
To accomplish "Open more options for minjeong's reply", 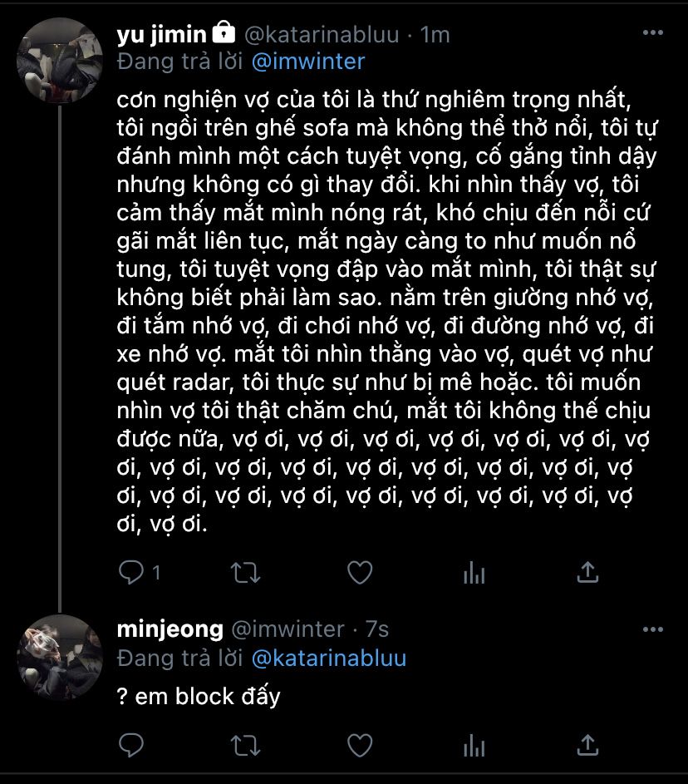I will [x=655, y=629].
